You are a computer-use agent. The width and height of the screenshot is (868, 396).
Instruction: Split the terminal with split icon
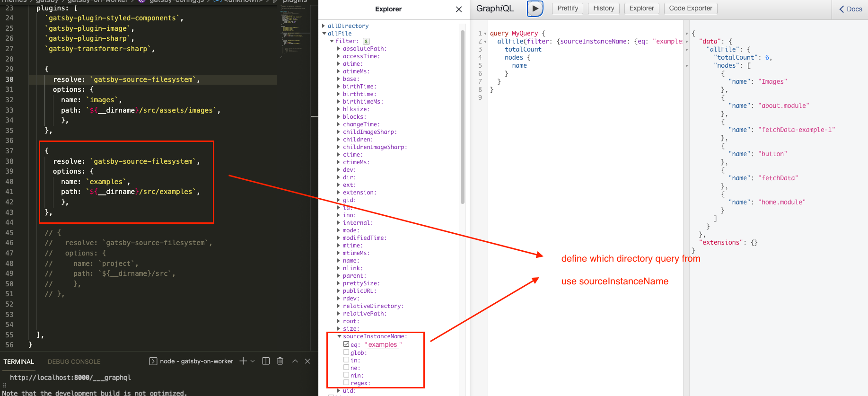point(266,361)
